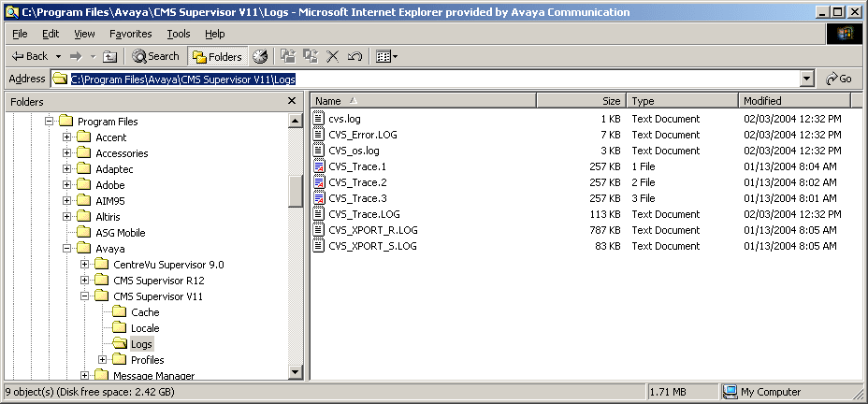
Task: Click the Forward arrow button
Action: 76,56
